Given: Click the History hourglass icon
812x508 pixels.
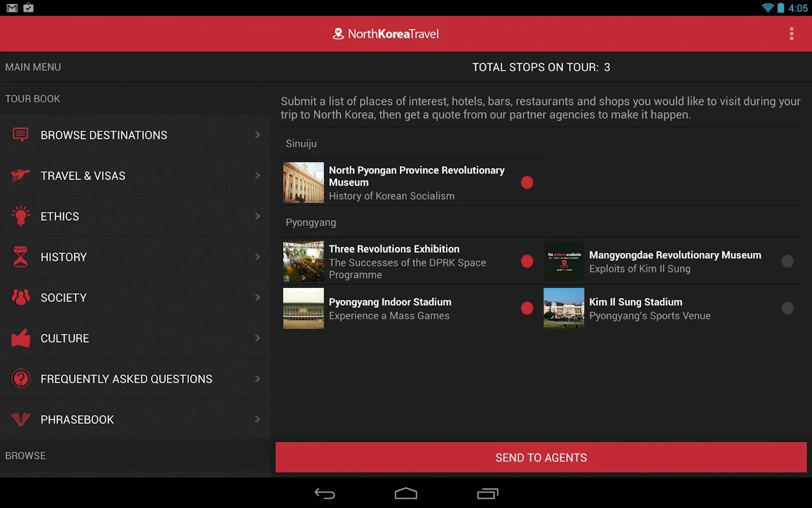Looking at the screenshot, I should pyautogui.click(x=20, y=257).
